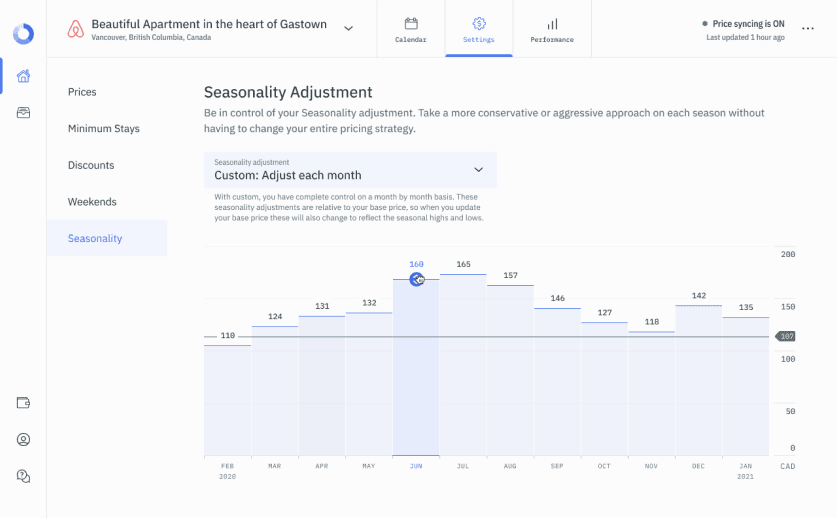The image size is (837, 518).
Task: Open the Settings tab
Action: (479, 29)
